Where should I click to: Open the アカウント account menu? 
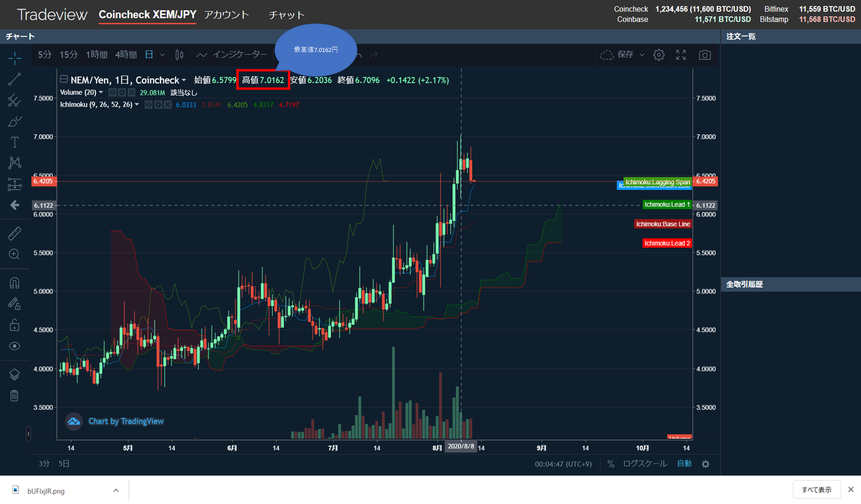tap(226, 15)
